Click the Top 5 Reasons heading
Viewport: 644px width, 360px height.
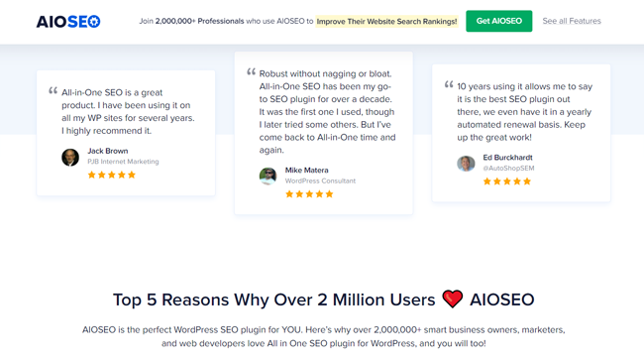click(x=324, y=300)
